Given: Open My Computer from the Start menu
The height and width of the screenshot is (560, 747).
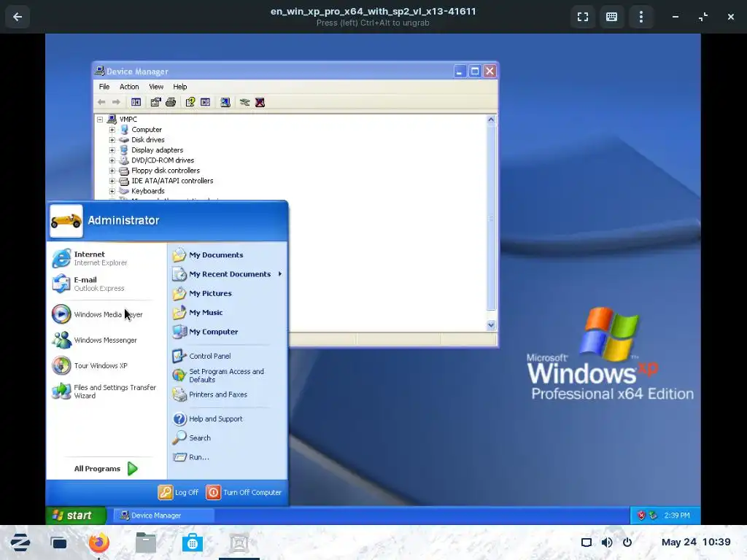Looking at the screenshot, I should 227,332.
